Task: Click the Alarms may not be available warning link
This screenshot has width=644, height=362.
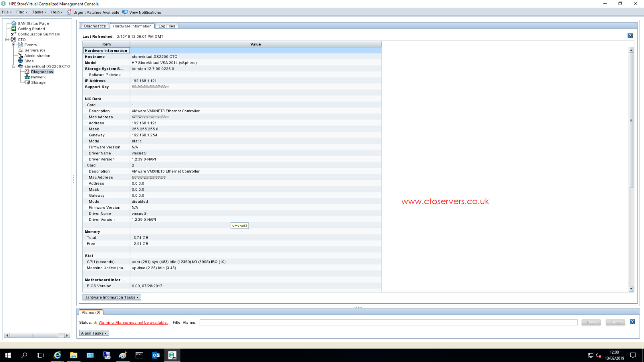Action: point(133,323)
